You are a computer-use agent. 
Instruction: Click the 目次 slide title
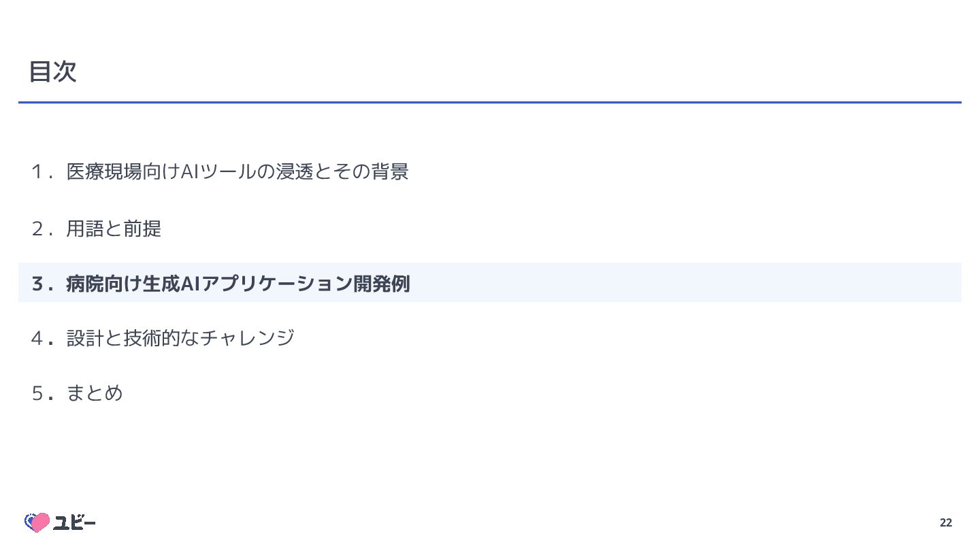coord(52,71)
